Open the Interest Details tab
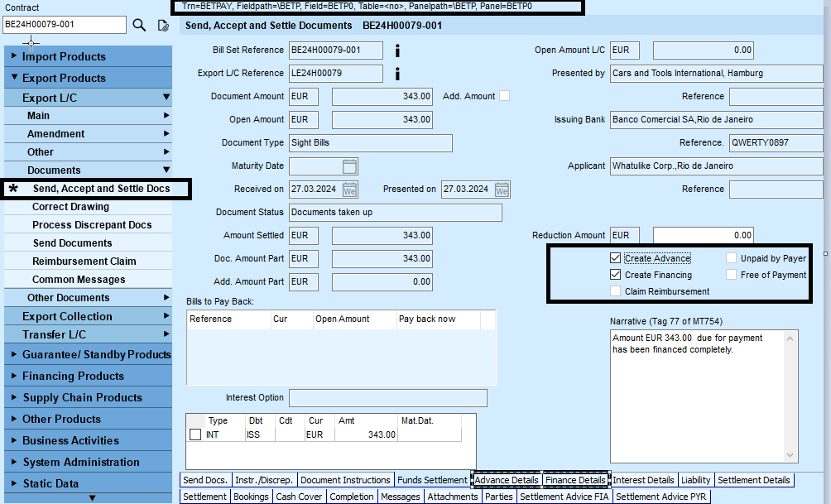This screenshot has height=504, width=831. pos(643,480)
